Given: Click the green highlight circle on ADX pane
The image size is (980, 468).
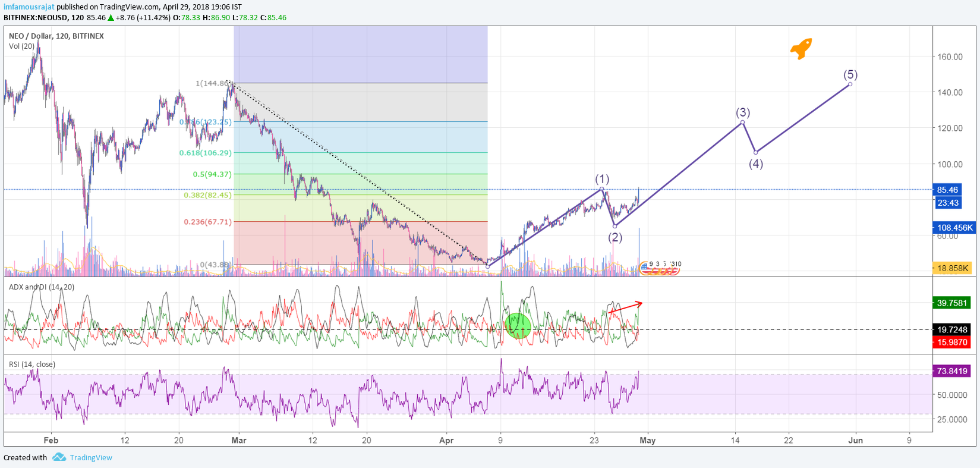Looking at the screenshot, I should pyautogui.click(x=518, y=326).
